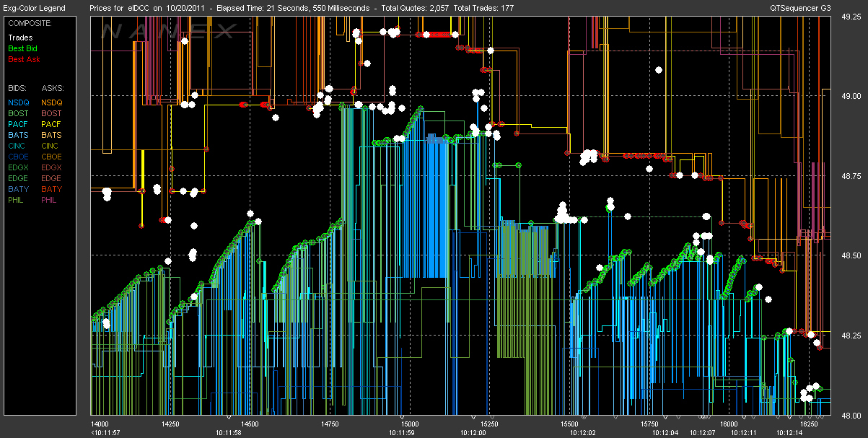The height and width of the screenshot is (438, 868).
Task: Click the 15500 sequence axis label
Action: [x=569, y=424]
